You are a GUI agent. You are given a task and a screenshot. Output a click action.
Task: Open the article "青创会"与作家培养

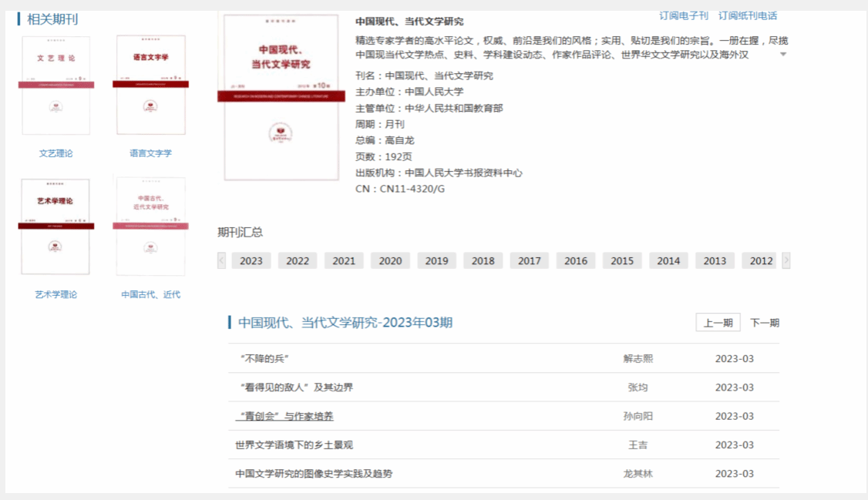tap(285, 416)
